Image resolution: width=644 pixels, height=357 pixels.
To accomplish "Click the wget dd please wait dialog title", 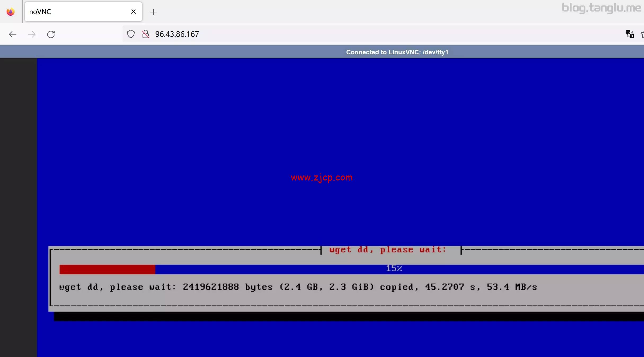I will (388, 249).
